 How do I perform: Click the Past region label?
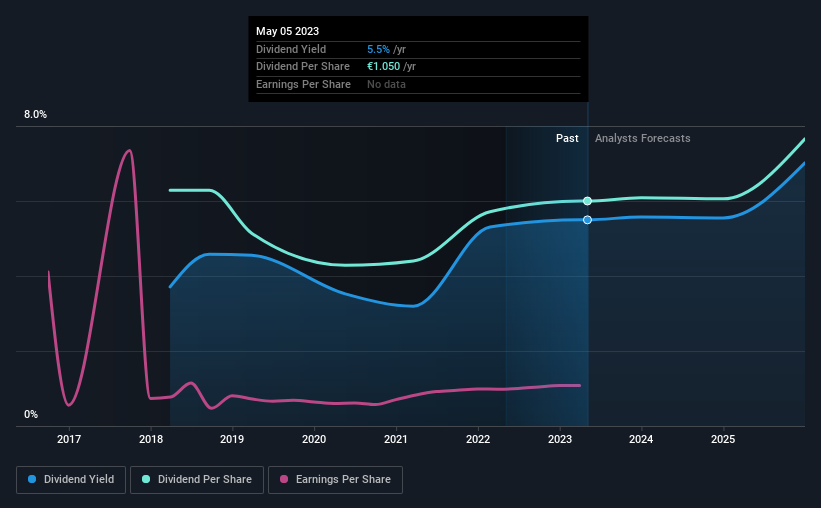coord(567,138)
